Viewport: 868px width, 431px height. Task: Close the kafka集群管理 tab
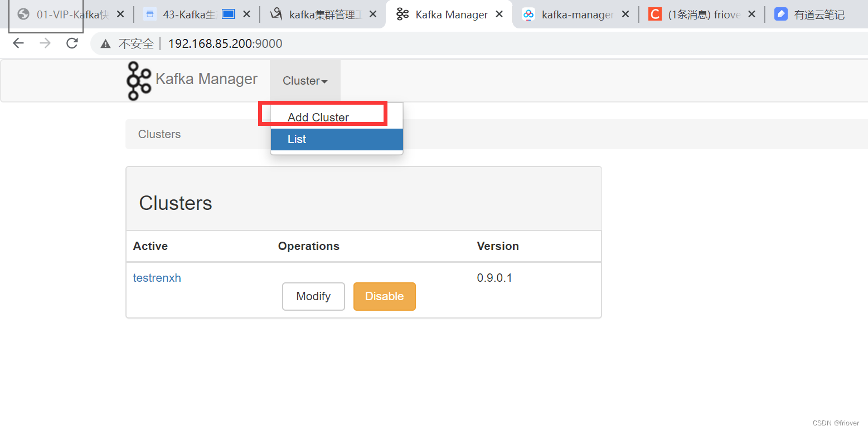coord(373,14)
